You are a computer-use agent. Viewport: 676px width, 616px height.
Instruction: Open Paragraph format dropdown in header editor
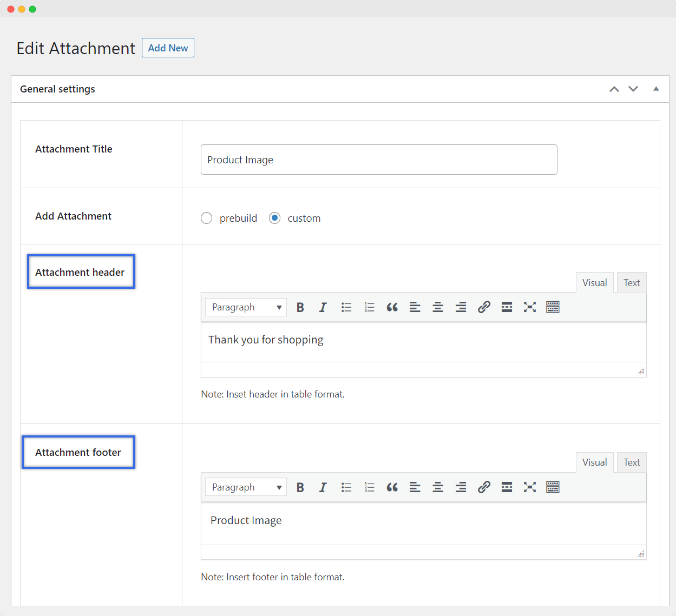coord(246,307)
